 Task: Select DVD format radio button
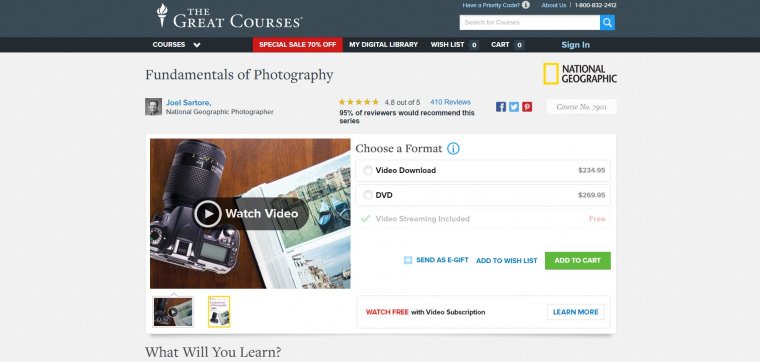pos(368,195)
